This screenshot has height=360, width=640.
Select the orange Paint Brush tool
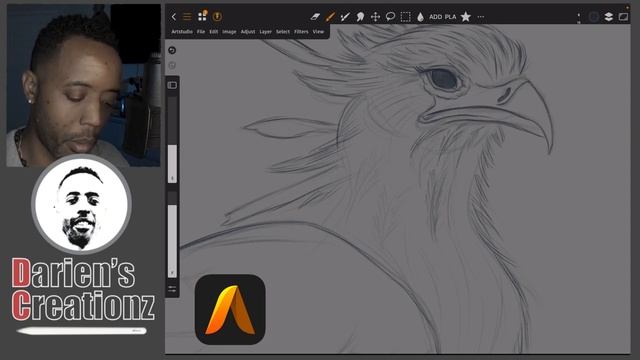point(330,17)
